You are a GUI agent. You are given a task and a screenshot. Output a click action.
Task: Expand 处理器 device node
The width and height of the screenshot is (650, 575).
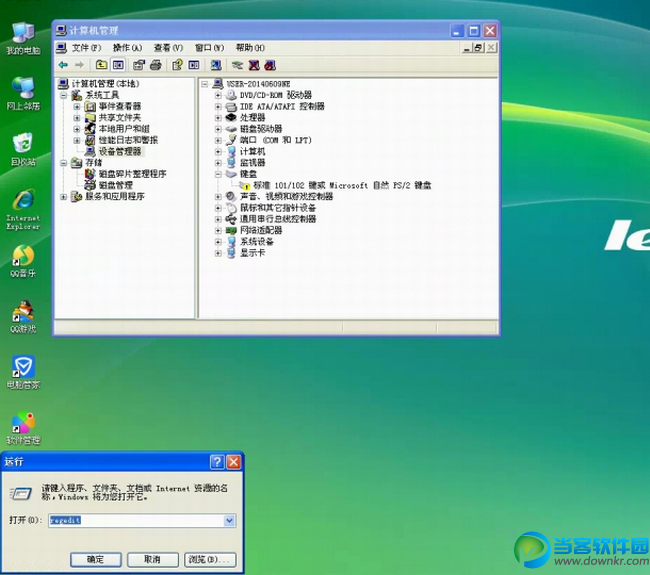[x=218, y=118]
